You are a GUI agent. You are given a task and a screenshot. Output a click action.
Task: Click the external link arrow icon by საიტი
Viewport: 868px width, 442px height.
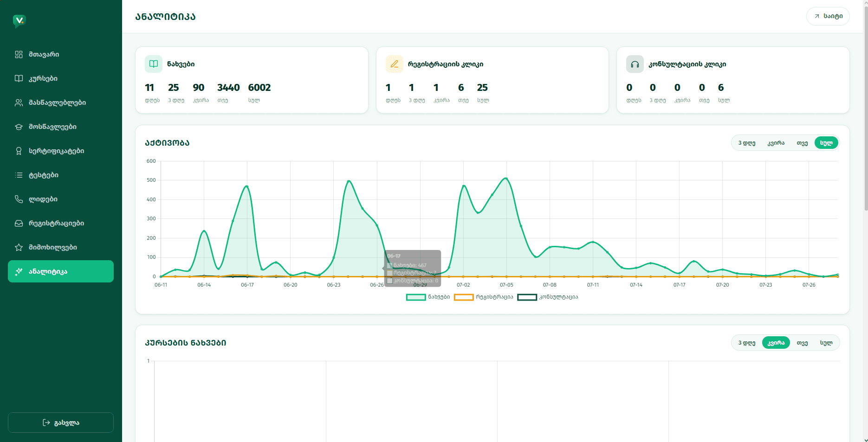click(817, 16)
